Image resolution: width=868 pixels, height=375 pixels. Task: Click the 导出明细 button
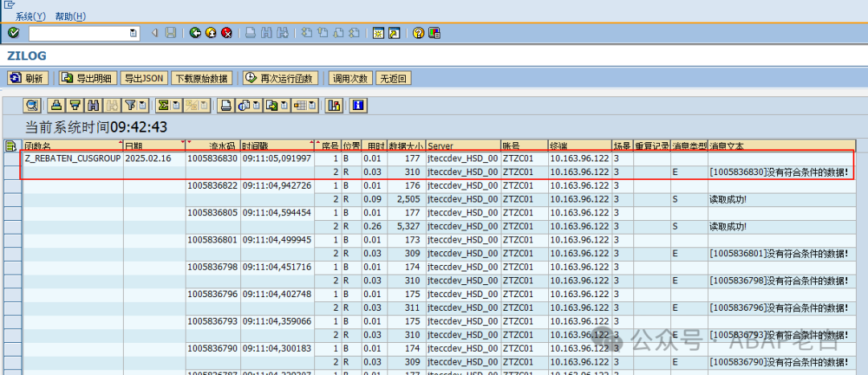point(88,79)
